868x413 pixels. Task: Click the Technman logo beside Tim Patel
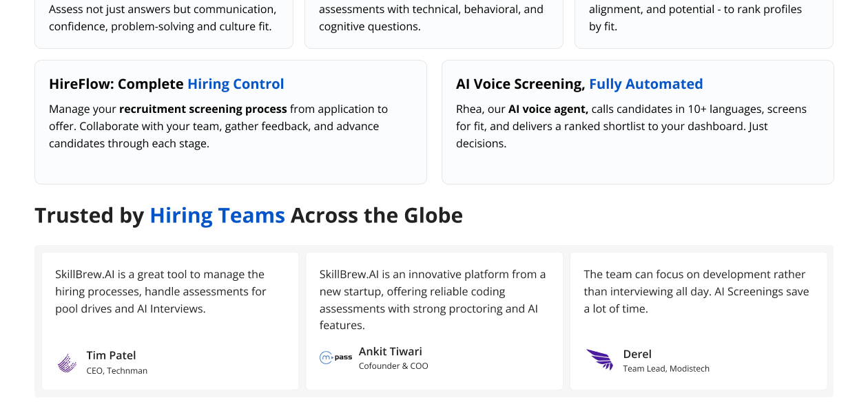pyautogui.click(x=67, y=363)
